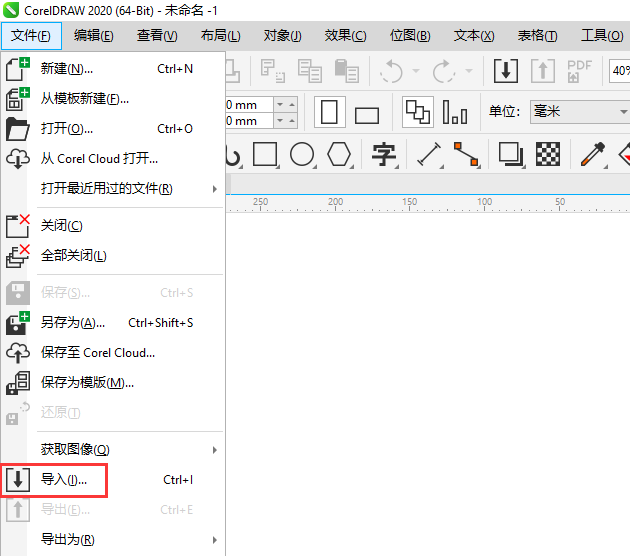Select the Ellipse tool
630x556 pixels.
coord(302,155)
